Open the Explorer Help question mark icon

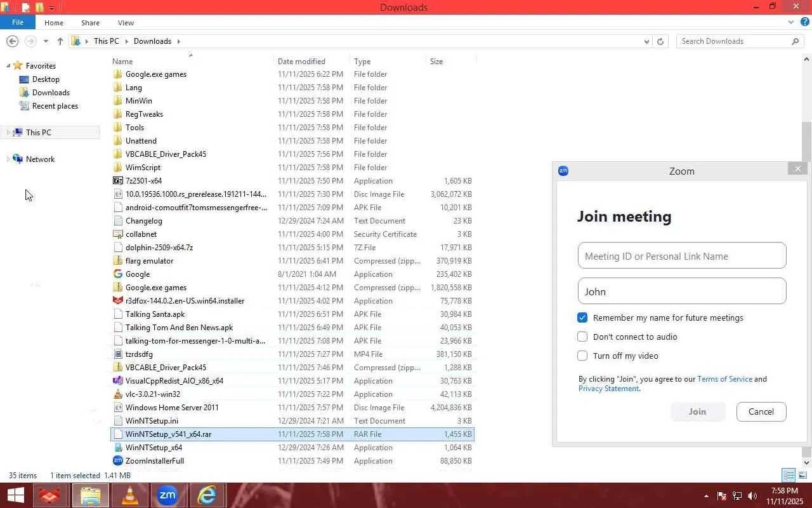pos(805,22)
